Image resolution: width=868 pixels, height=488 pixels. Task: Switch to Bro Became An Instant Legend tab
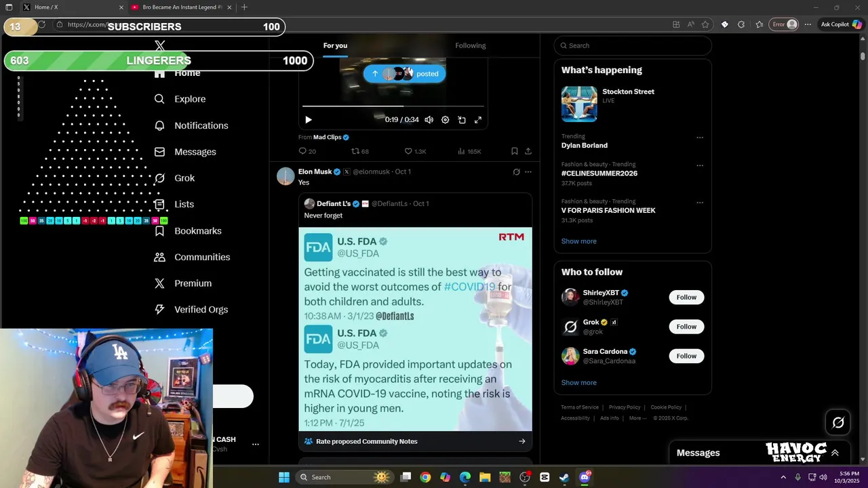182,7
